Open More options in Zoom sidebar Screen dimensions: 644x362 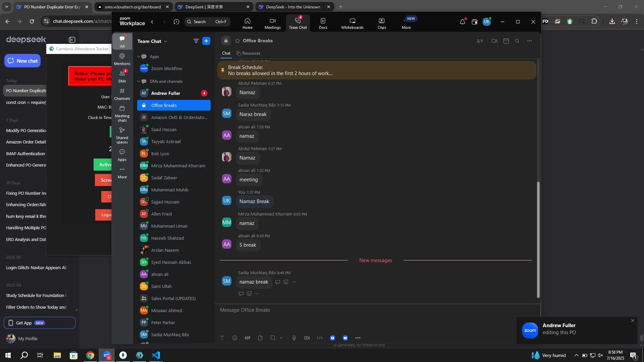[x=122, y=173]
